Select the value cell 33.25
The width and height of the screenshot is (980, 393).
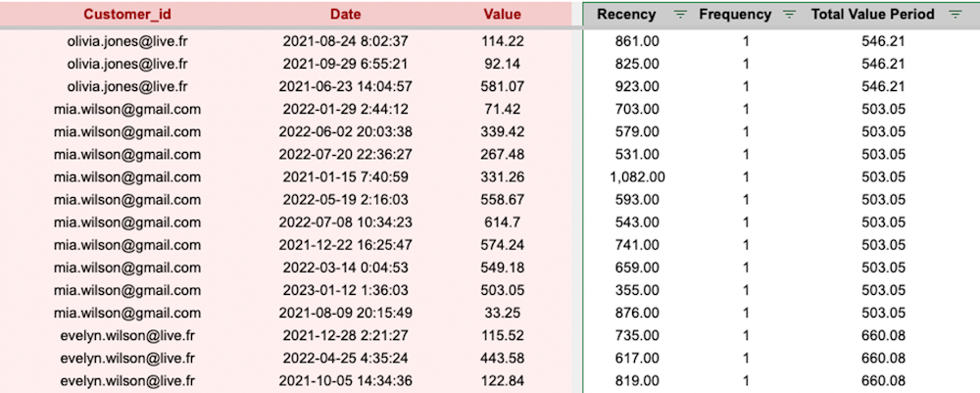[502, 313]
